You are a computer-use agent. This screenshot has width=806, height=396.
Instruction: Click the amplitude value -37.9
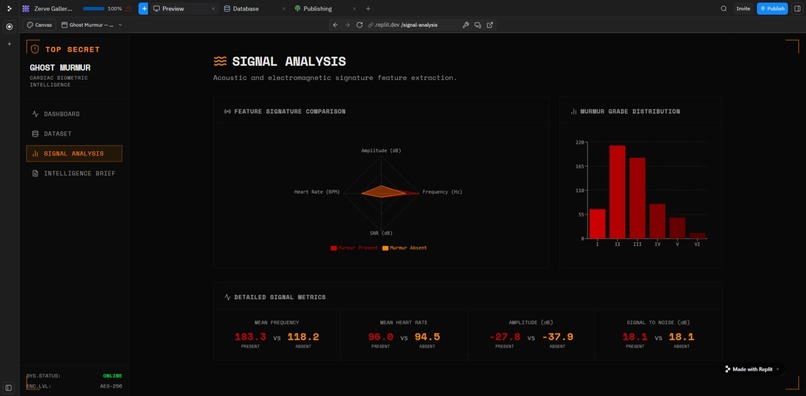[x=558, y=337]
